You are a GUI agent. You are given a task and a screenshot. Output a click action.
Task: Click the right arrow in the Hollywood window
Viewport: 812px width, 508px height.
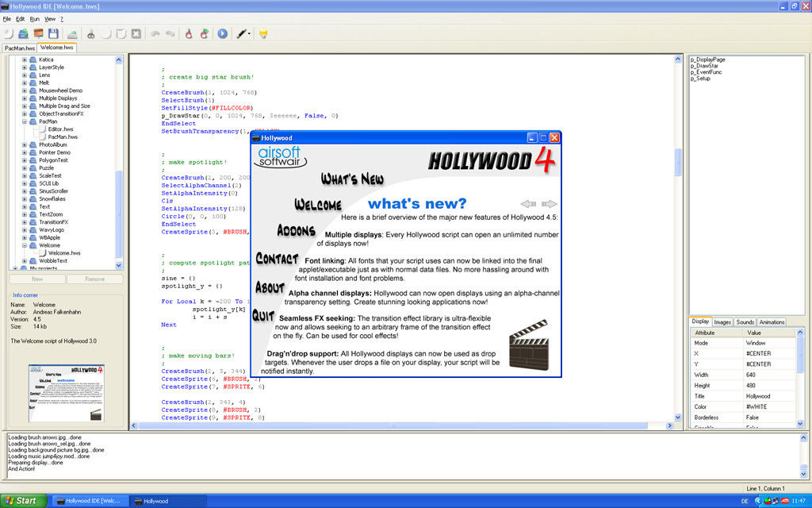click(549, 204)
